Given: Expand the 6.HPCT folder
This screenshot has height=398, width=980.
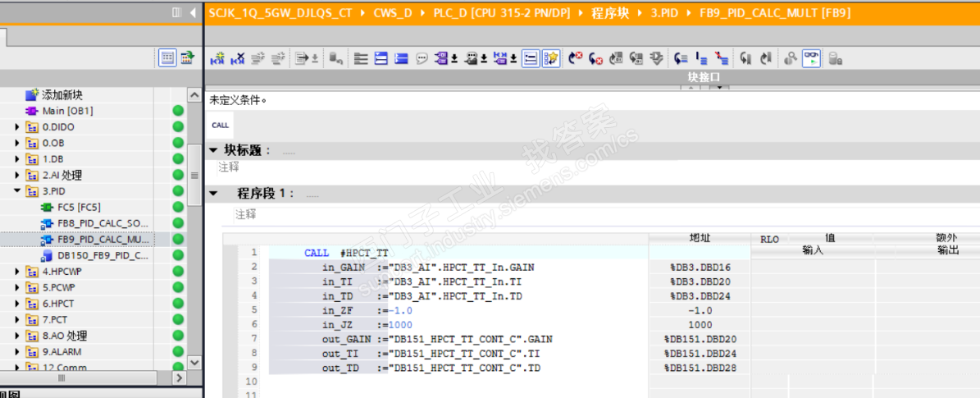Looking at the screenshot, I should (x=17, y=304).
